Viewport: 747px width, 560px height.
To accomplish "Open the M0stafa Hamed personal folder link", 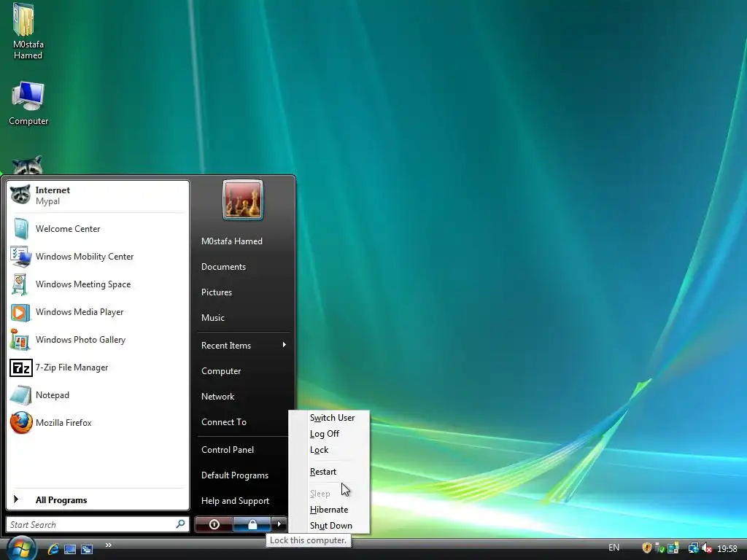I will [232, 241].
